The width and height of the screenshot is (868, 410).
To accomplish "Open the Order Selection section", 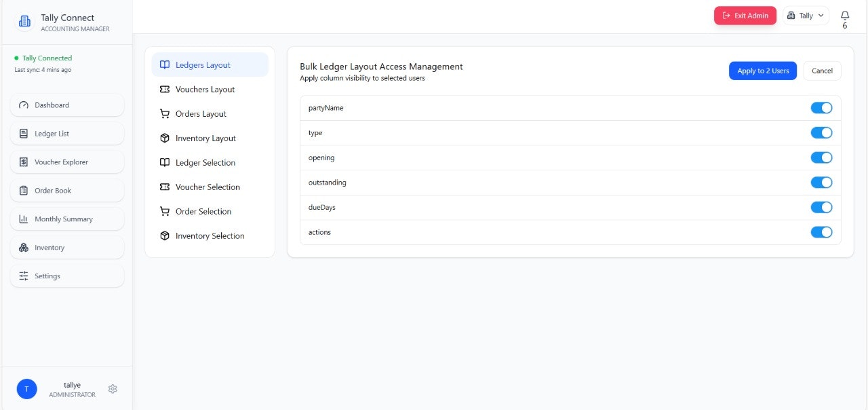I will pos(210,212).
